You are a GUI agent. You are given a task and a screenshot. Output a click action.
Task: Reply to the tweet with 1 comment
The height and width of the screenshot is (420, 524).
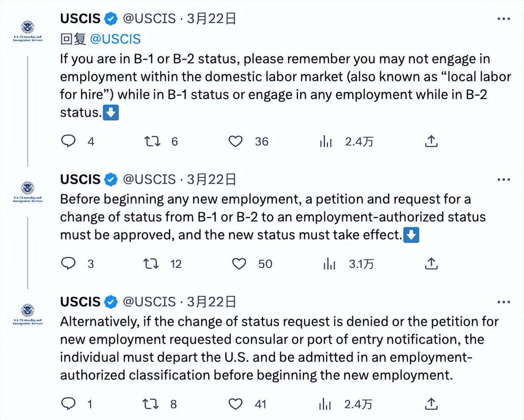tap(68, 404)
